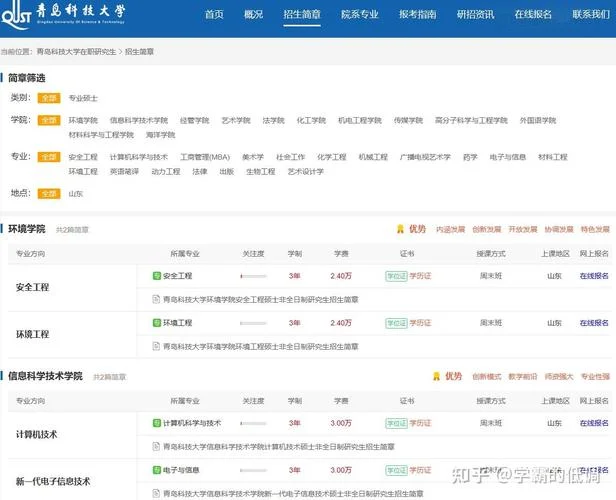Click 学位证 badge in 安全工程 row

396,276
